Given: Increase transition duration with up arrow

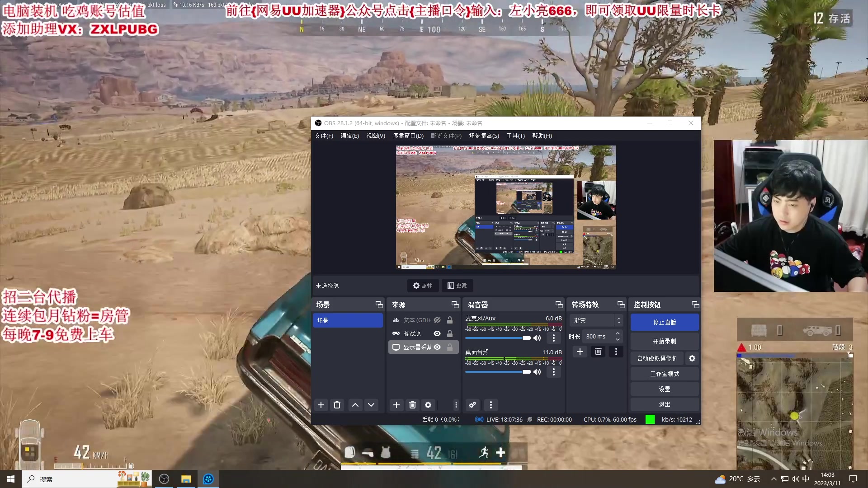Looking at the screenshot, I should point(618,333).
